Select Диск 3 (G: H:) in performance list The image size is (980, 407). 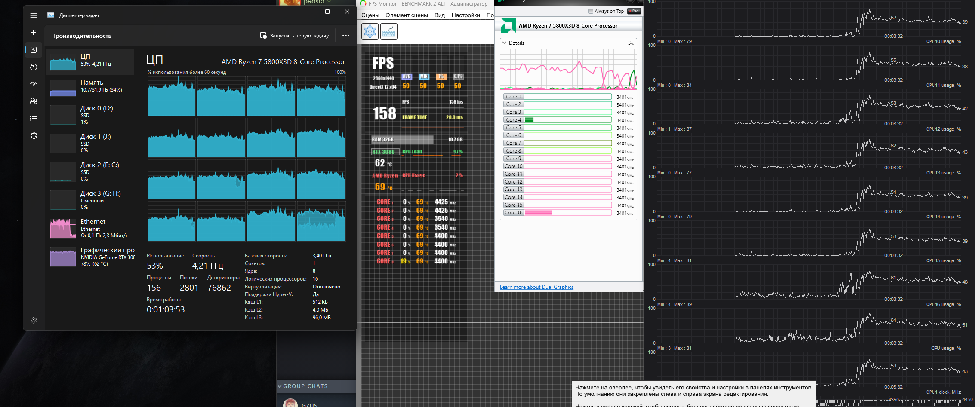click(90, 200)
